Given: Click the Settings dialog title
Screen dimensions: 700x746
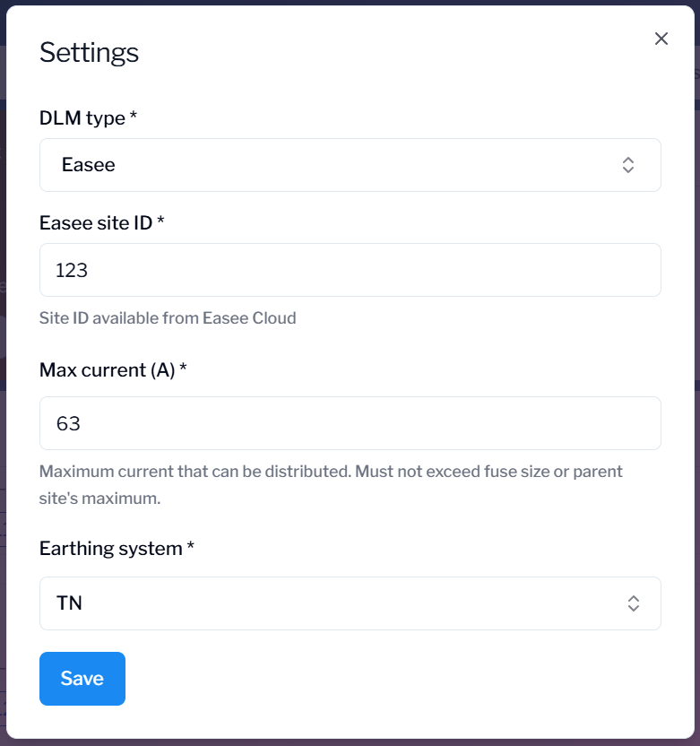Looking at the screenshot, I should tap(89, 53).
